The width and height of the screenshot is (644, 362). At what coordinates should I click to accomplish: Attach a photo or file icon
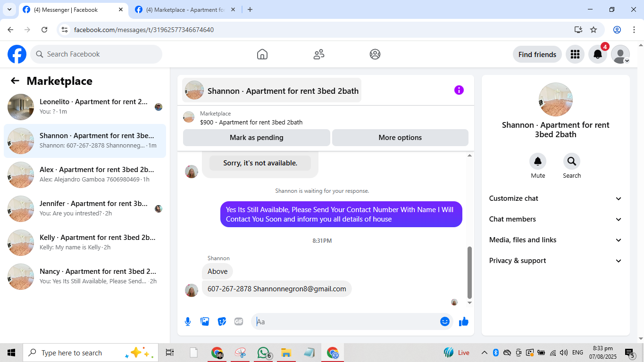coord(205,321)
